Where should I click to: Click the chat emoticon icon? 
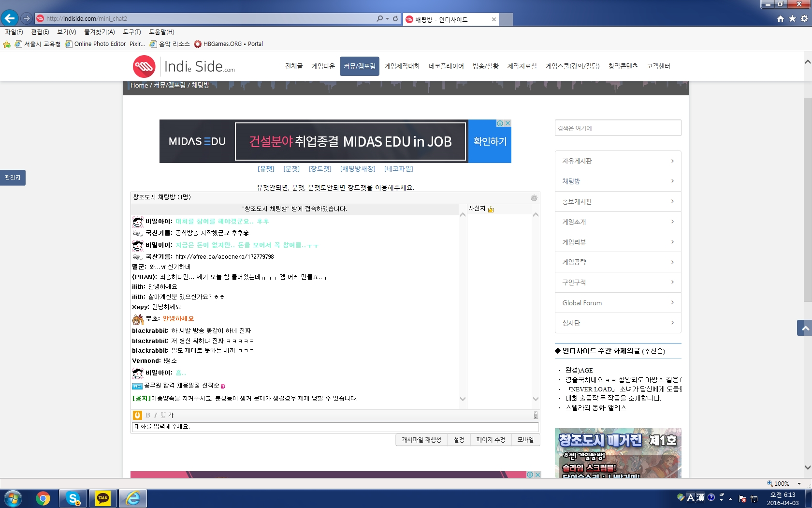(137, 415)
